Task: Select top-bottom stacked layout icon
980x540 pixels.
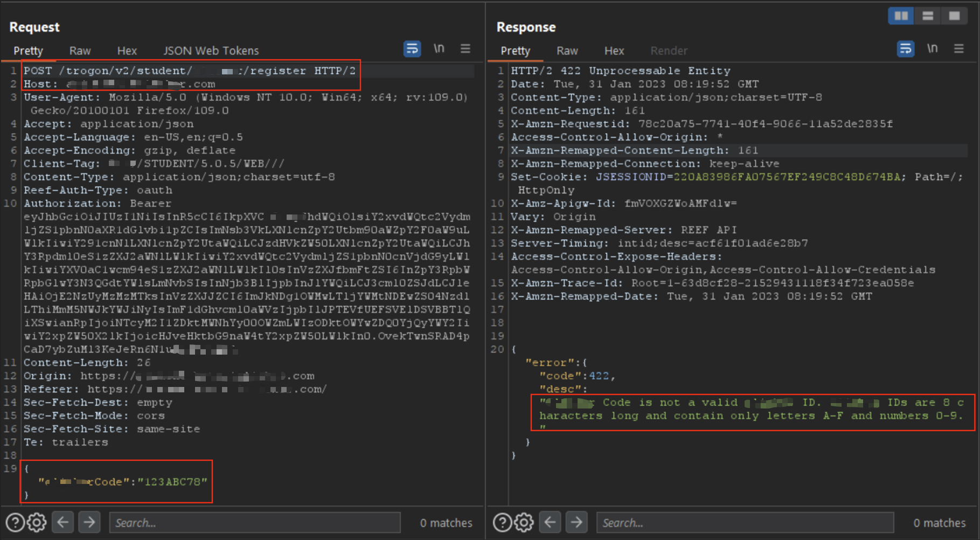Action: pyautogui.click(x=928, y=16)
